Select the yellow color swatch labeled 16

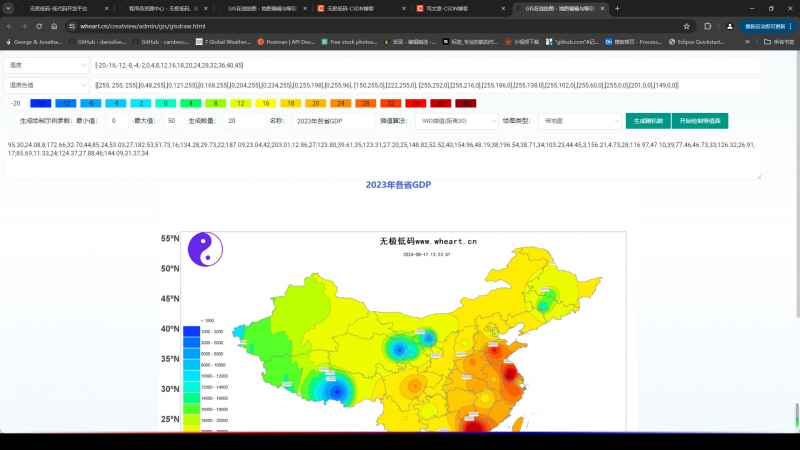(x=265, y=103)
